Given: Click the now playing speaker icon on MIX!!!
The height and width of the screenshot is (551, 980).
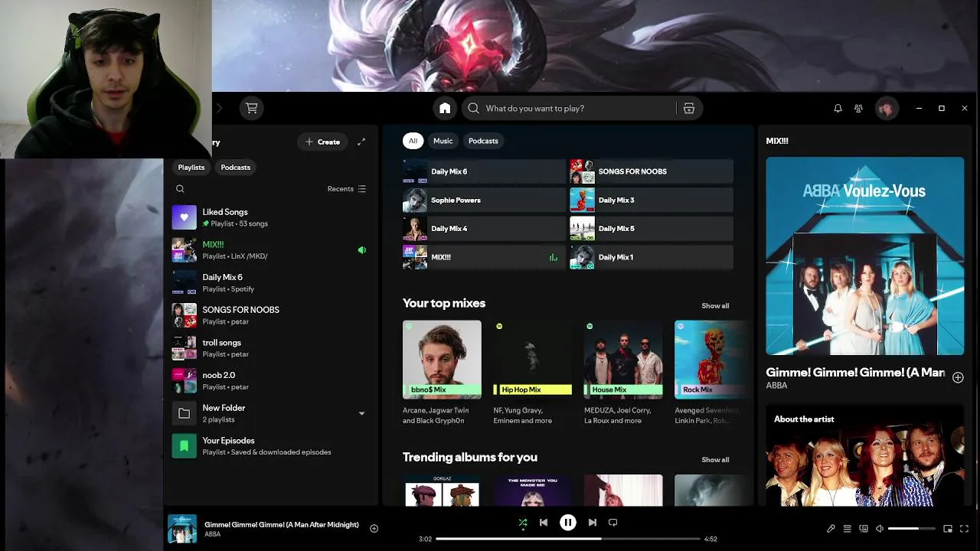Looking at the screenshot, I should pyautogui.click(x=362, y=250).
